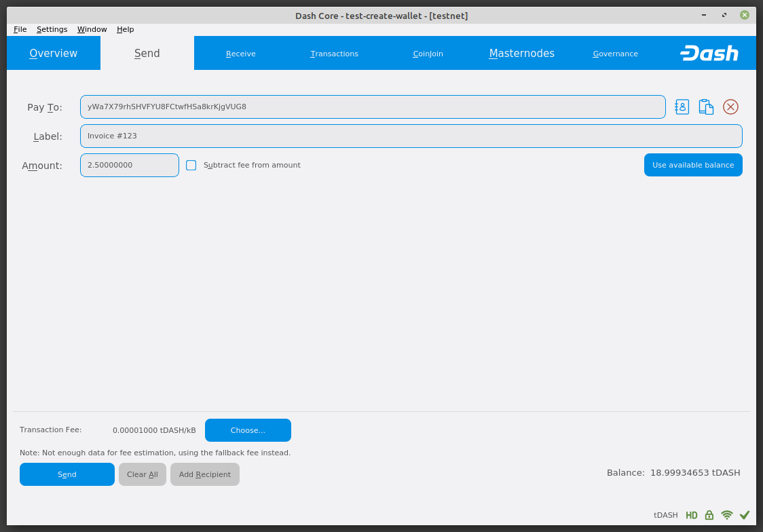
Task: Open the File menu
Action: pyautogui.click(x=20, y=29)
